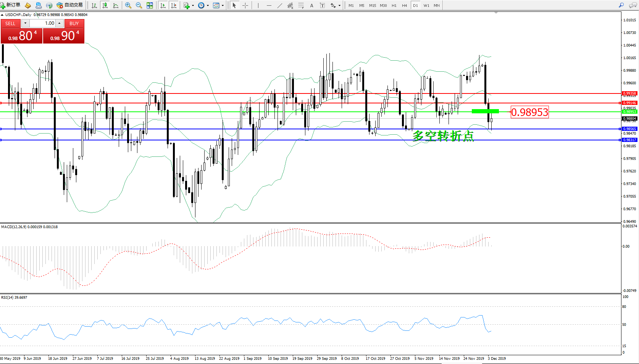Click the zoom out magnifier icon
This screenshot has height=364, width=639.
click(139, 5)
